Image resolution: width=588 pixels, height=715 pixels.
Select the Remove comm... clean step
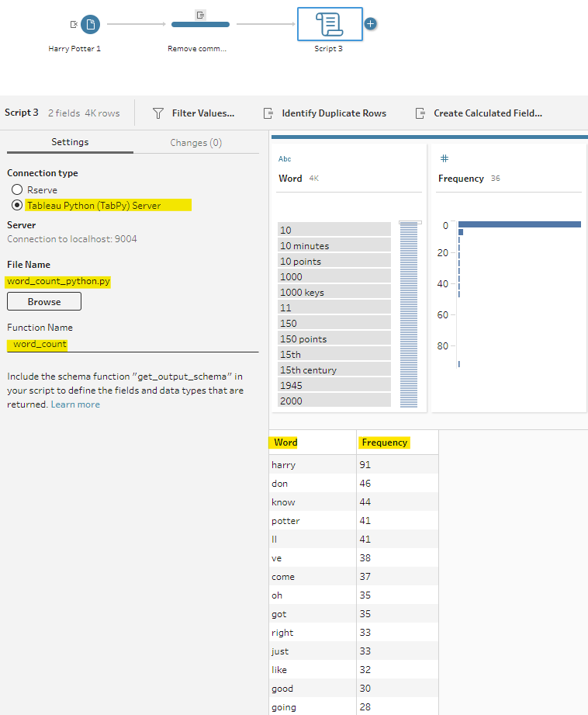point(200,25)
